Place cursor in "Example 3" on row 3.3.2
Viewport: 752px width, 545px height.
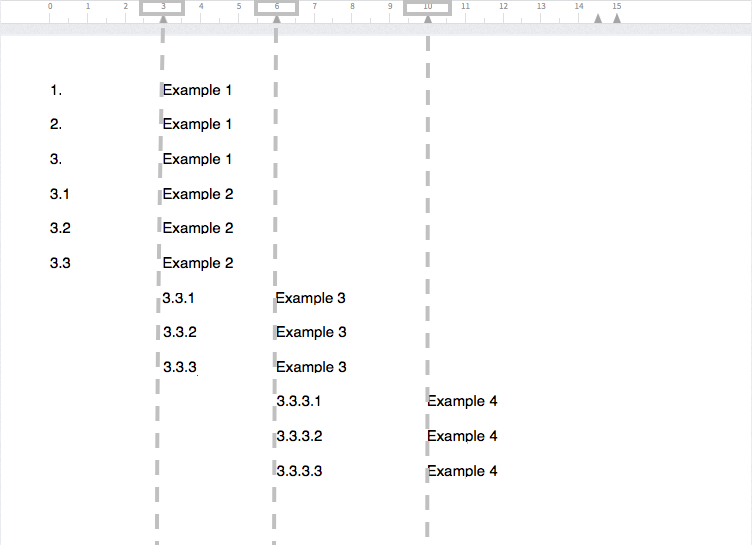tap(311, 332)
